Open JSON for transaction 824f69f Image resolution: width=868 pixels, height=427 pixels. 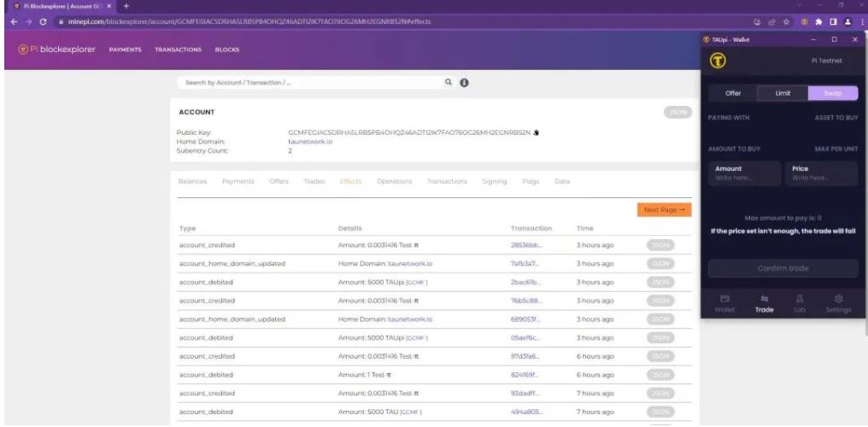click(660, 375)
